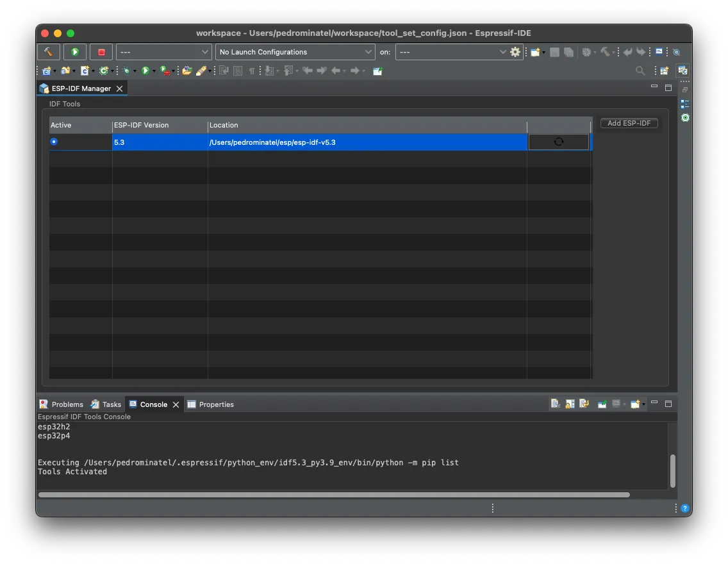Click the help question mark icon
Image resolution: width=728 pixels, height=564 pixels.
pos(685,508)
